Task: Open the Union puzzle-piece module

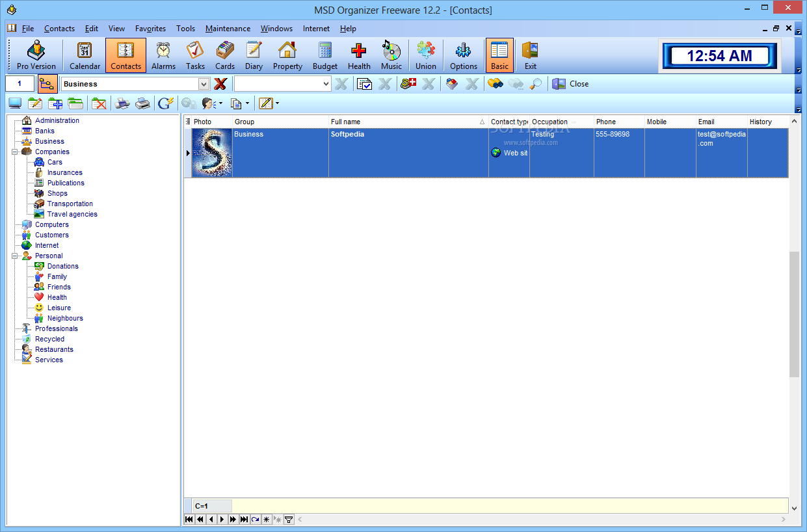Action: click(426, 55)
